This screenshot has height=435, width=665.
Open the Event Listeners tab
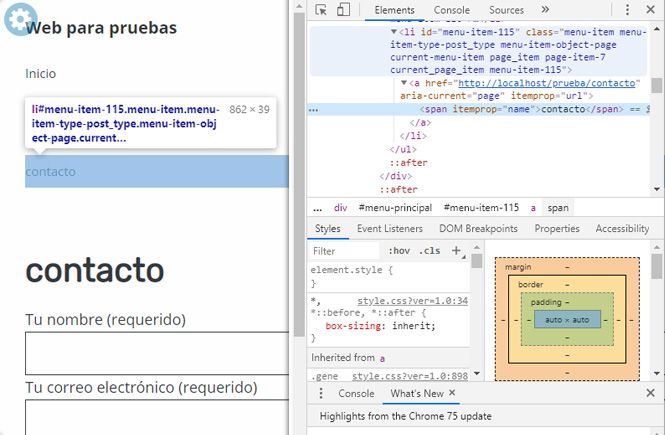tap(390, 229)
